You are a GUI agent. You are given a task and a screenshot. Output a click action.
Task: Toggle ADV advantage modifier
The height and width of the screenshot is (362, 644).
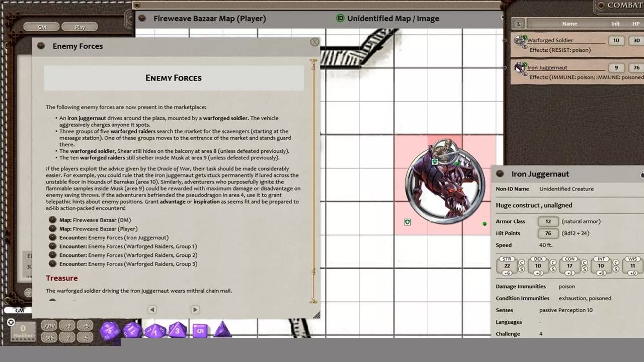(x=49, y=326)
